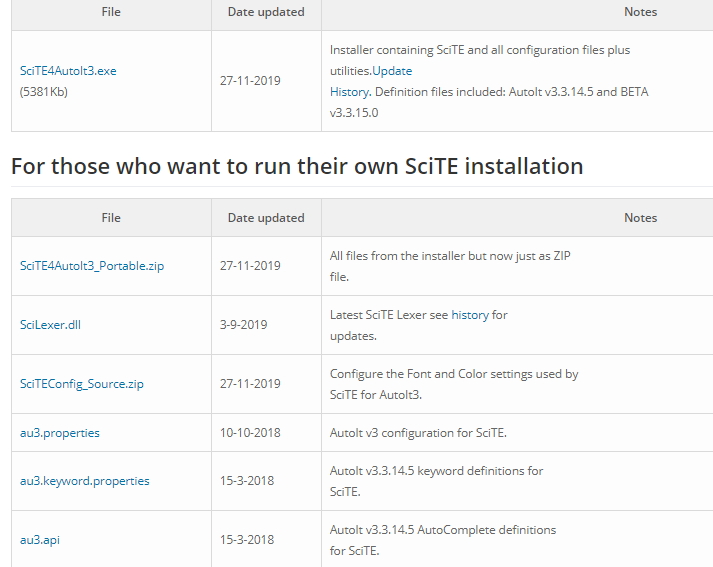
Task: Open the SciTE4AutoIt3.exe download link
Action: click(68, 71)
